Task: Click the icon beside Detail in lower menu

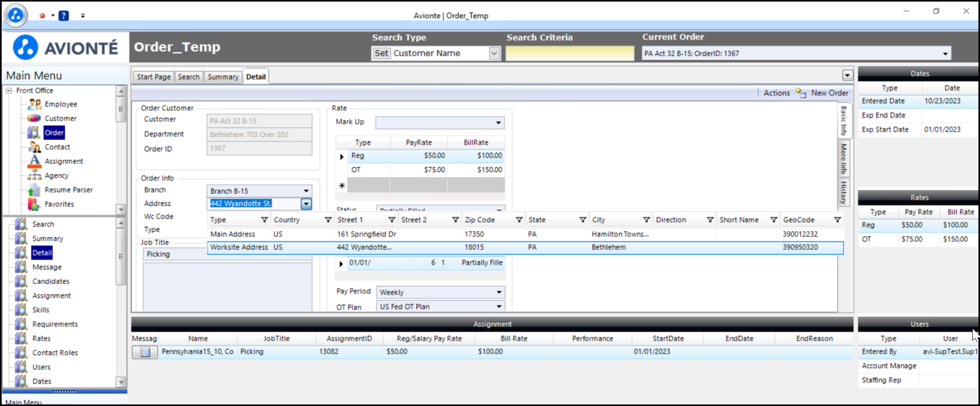Action: coord(21,252)
